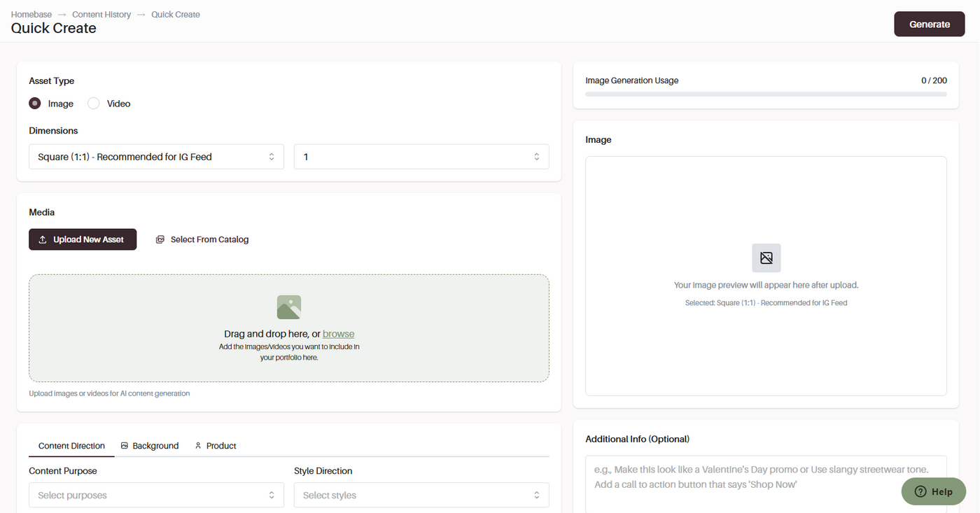Screen dimensions: 980x513
Task: Click the Image Generation Usage progress bar
Action: point(766,94)
